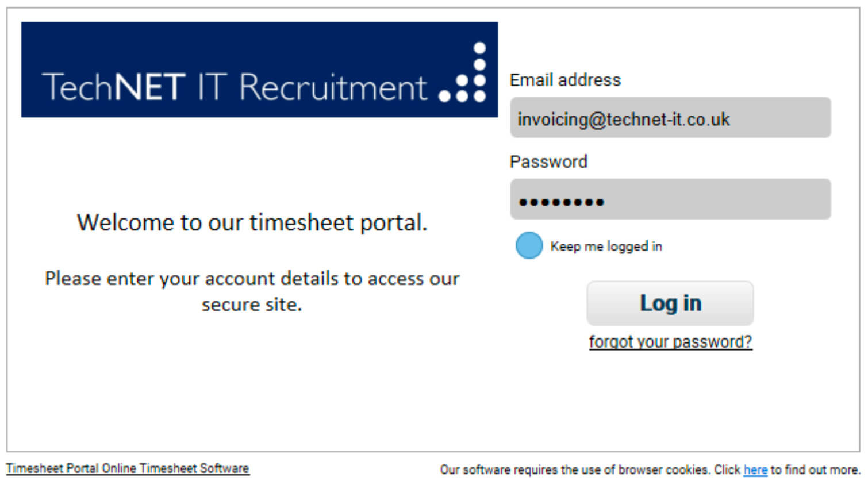The image size is (868, 485).
Task: Follow the 'here' cookies information link
Action: pyautogui.click(x=755, y=470)
